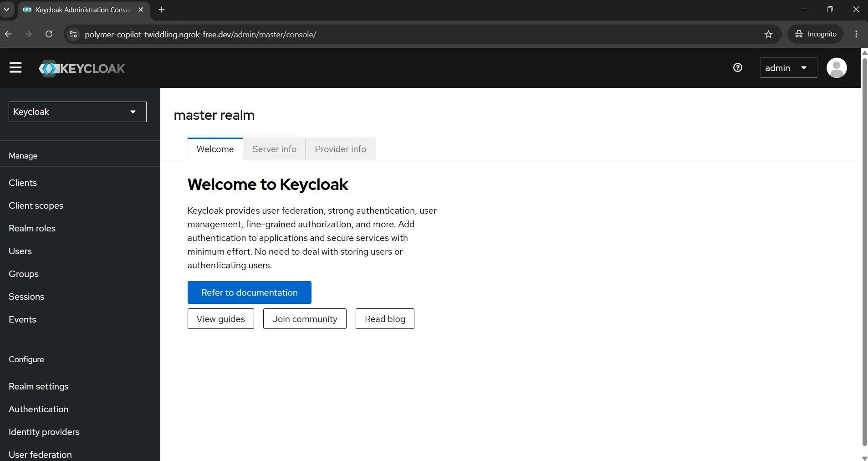Open the help question mark icon
868x461 pixels.
pyautogui.click(x=738, y=68)
